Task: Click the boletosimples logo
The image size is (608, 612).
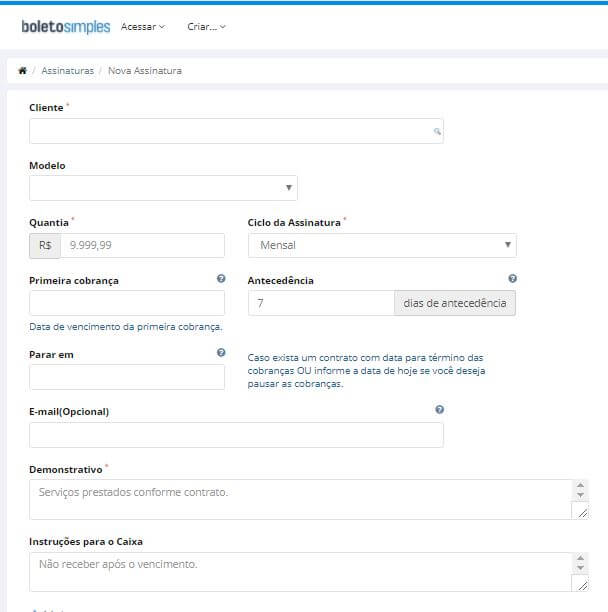Action: 66,27
